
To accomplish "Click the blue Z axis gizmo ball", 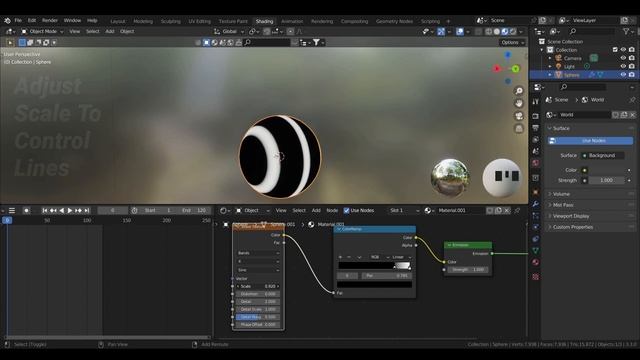I will (x=508, y=54).
